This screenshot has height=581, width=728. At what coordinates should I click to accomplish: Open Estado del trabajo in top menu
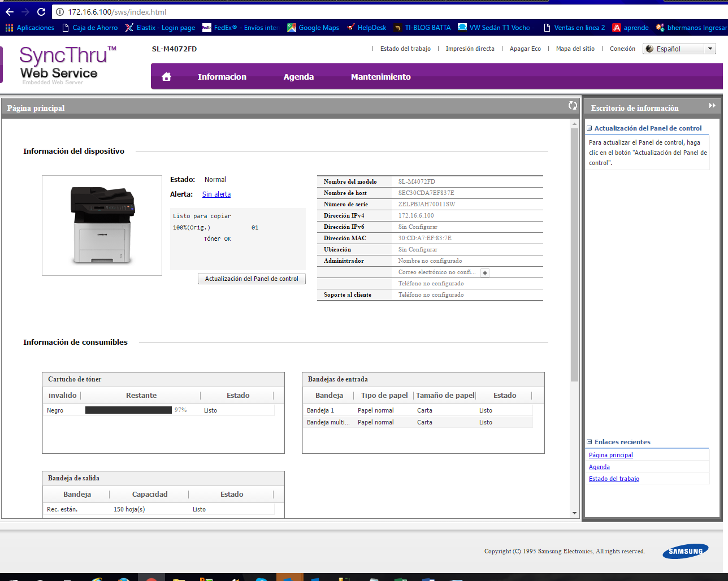(x=405, y=49)
